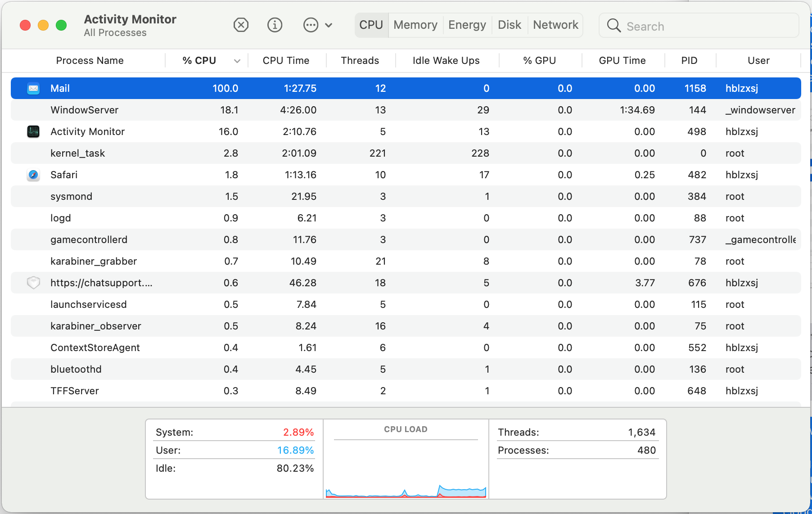Viewport: 812px width, 514px height.
Task: Select the Mail process row name
Action: click(x=60, y=88)
